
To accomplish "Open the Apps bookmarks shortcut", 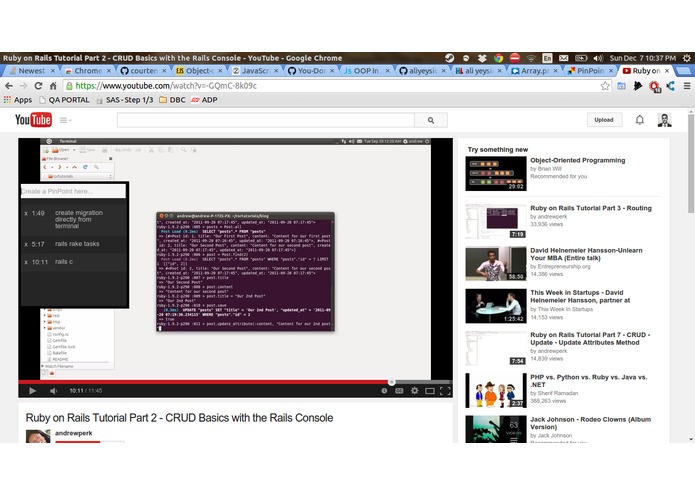I will point(18,100).
